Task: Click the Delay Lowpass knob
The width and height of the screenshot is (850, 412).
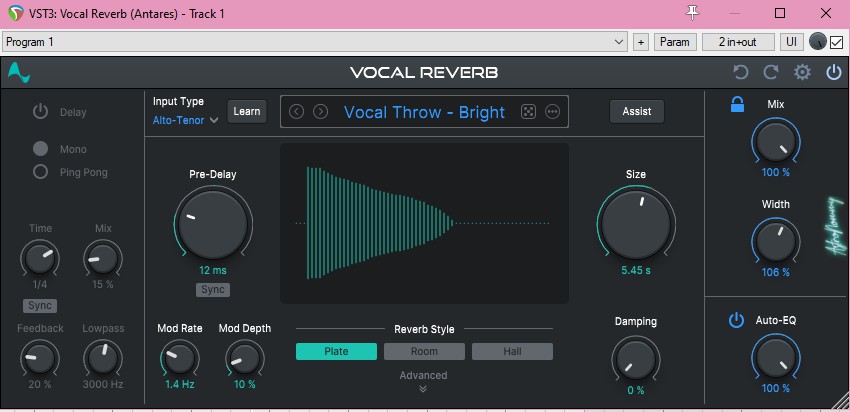Action: point(103,358)
